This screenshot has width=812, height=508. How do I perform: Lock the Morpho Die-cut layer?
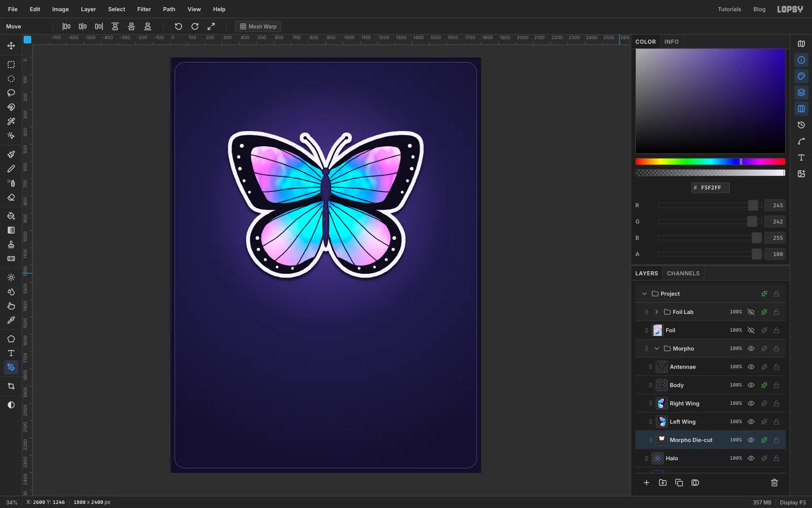pos(776,440)
